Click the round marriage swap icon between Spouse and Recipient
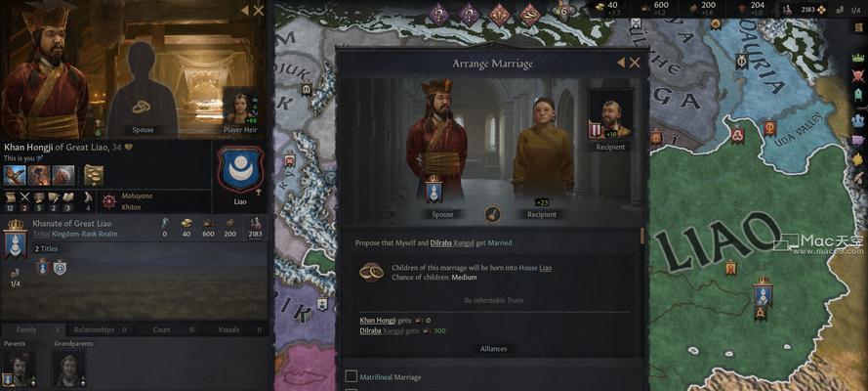Screen dimensions: 868x391 493,214
